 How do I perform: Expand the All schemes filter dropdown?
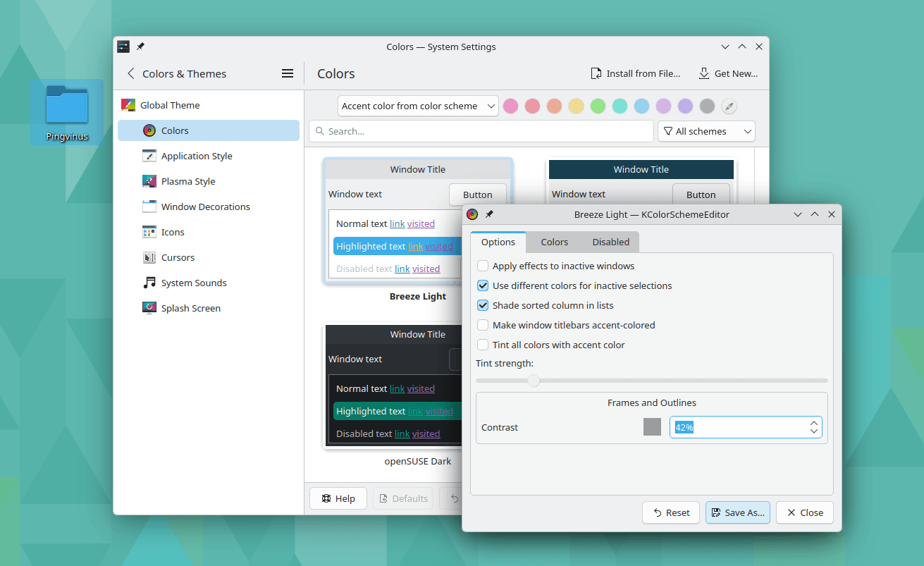coord(706,131)
